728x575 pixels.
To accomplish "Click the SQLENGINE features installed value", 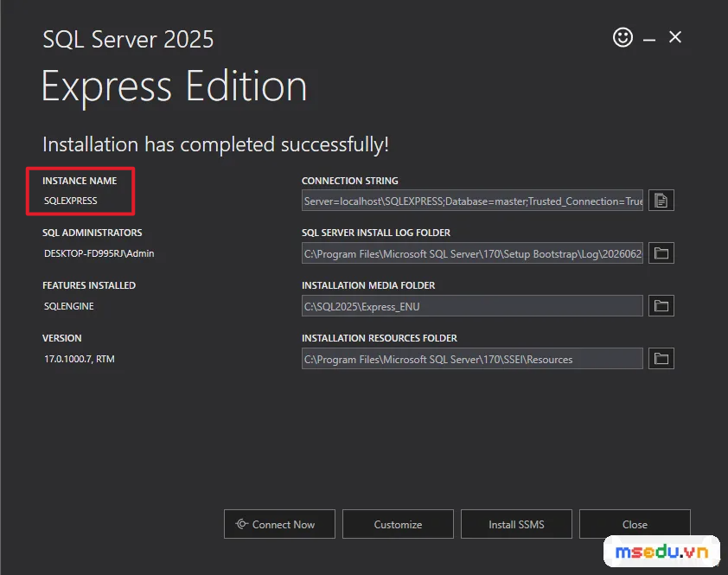I will [68, 306].
